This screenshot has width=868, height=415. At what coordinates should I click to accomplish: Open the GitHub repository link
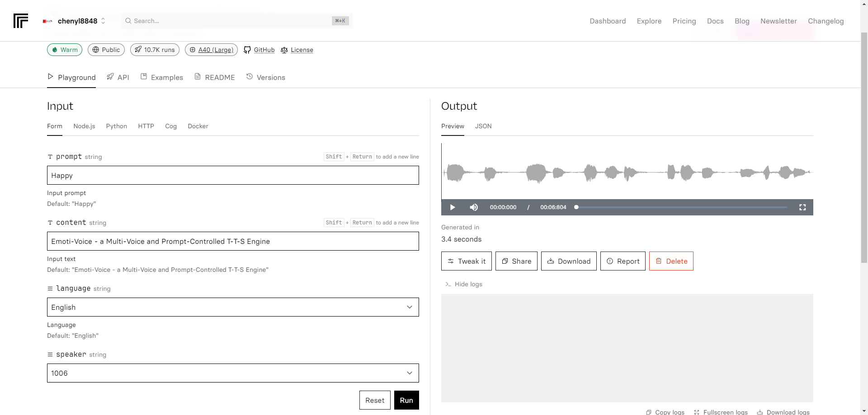tap(259, 50)
